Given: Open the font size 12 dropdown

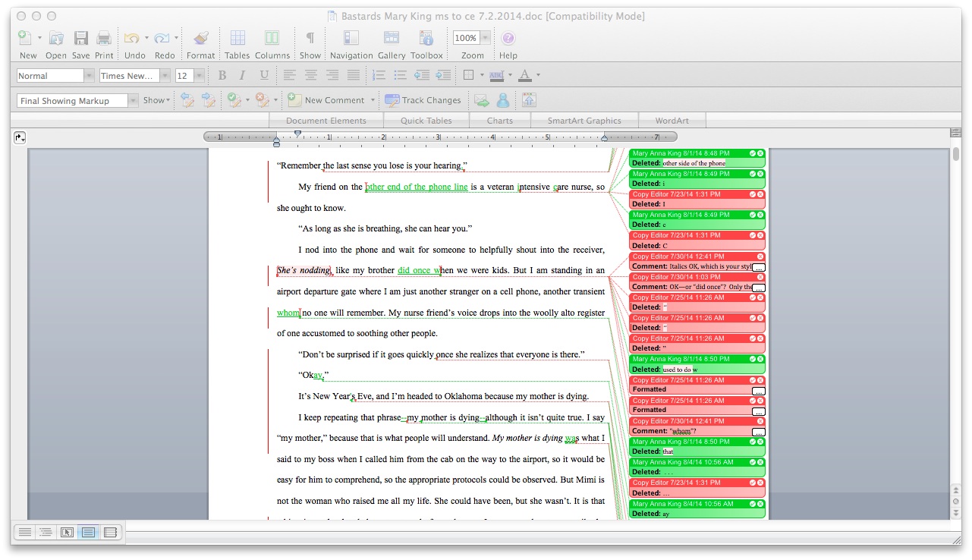Looking at the screenshot, I should [199, 76].
